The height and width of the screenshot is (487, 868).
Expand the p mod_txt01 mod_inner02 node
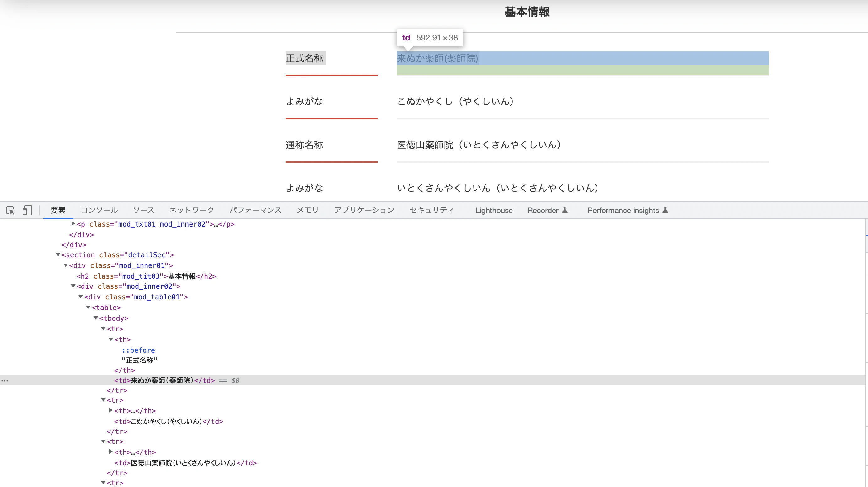[x=73, y=223]
